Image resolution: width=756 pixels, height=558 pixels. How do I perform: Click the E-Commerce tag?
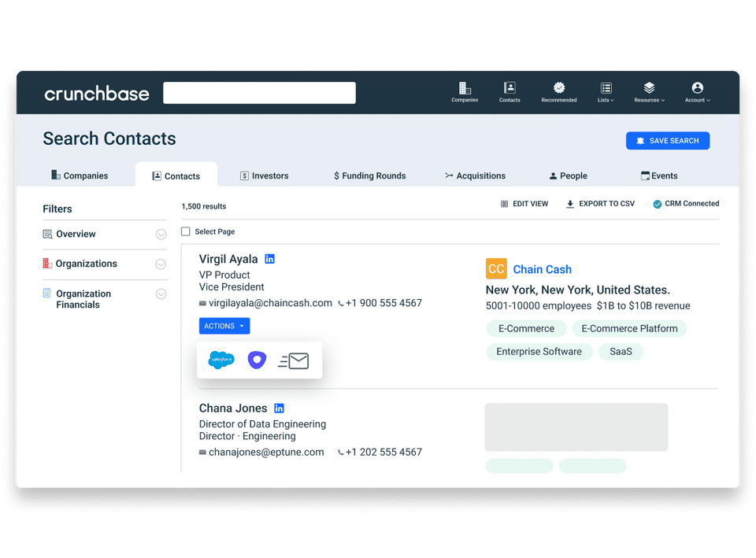[x=526, y=329]
